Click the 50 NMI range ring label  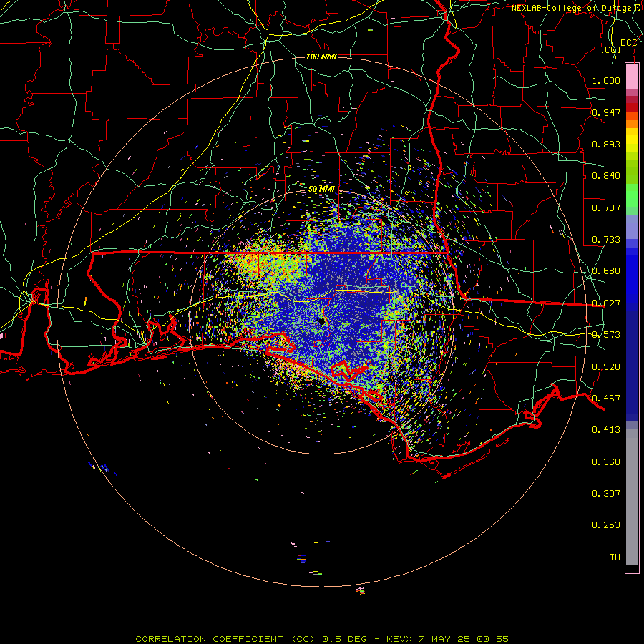coord(321,189)
